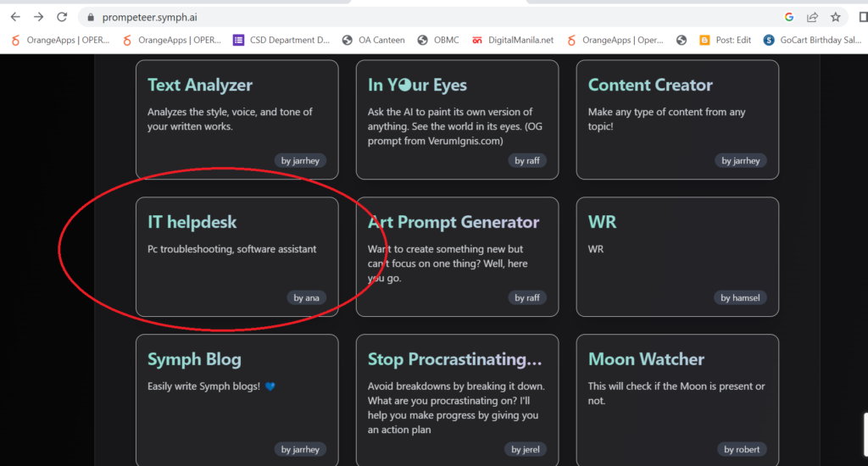The height and width of the screenshot is (466, 868).
Task: Open the OA Canteen bookmark
Action: click(373, 40)
